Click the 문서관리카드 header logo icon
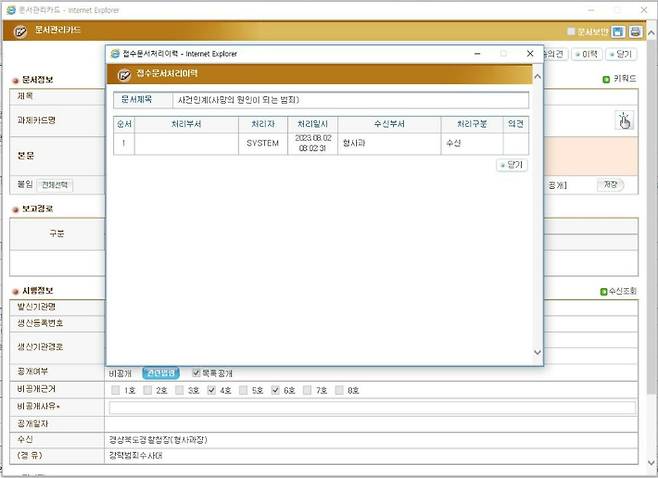The image size is (658, 478). (21, 31)
